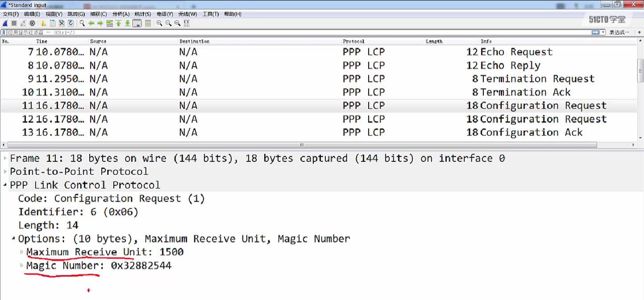Restart the current capture

click(x=23, y=23)
